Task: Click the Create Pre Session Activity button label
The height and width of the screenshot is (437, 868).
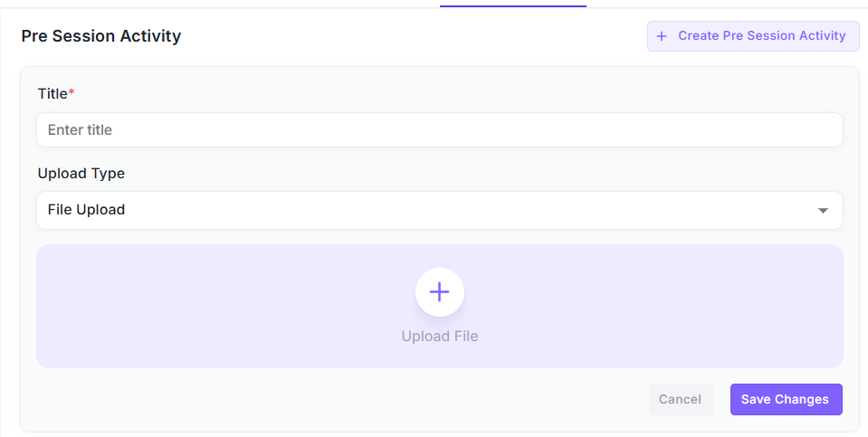Action: (x=761, y=36)
